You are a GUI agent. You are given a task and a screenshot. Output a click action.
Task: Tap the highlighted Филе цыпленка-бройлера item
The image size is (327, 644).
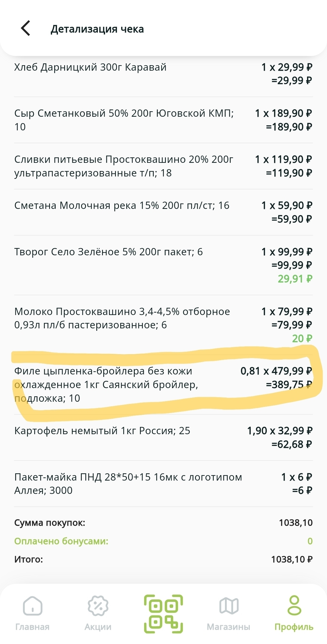tap(106, 384)
